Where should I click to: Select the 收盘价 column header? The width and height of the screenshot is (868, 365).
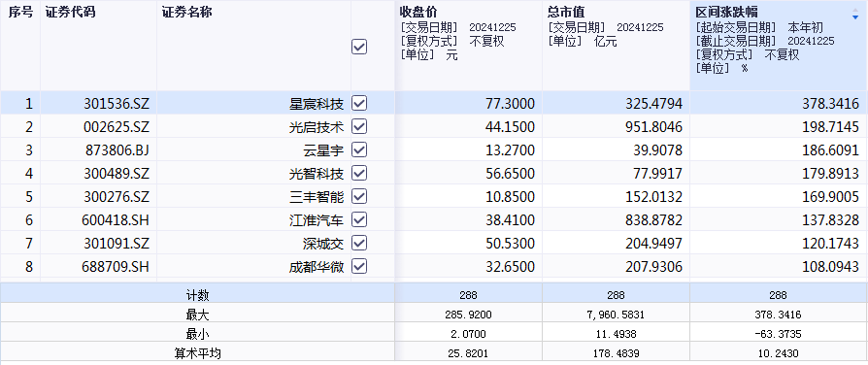(417, 13)
